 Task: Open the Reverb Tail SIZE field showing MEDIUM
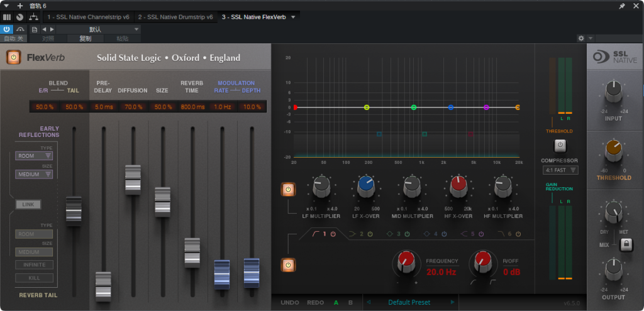[x=34, y=252]
